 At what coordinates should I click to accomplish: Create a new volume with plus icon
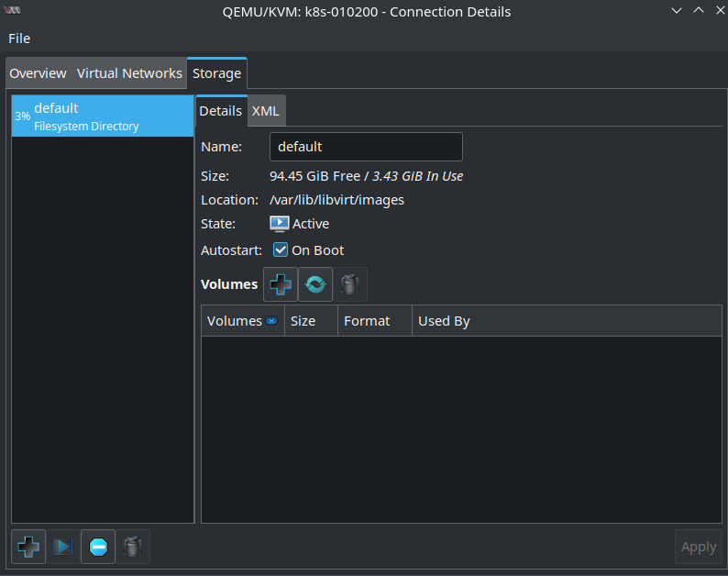click(281, 284)
